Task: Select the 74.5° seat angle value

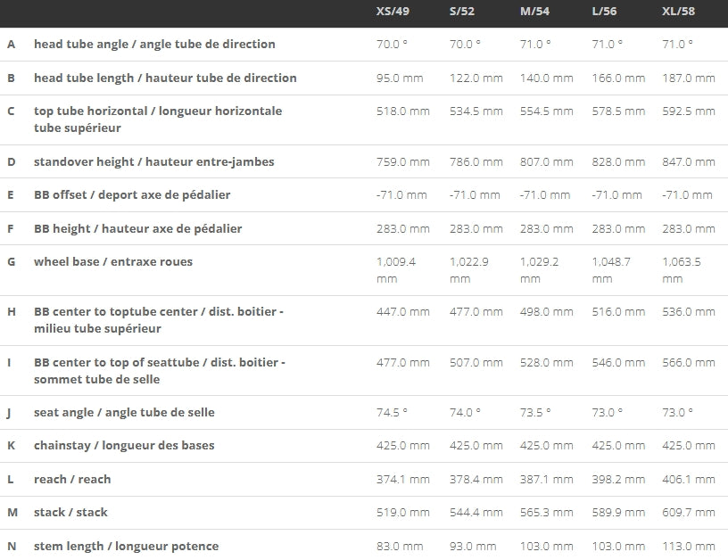Action: click(x=392, y=413)
